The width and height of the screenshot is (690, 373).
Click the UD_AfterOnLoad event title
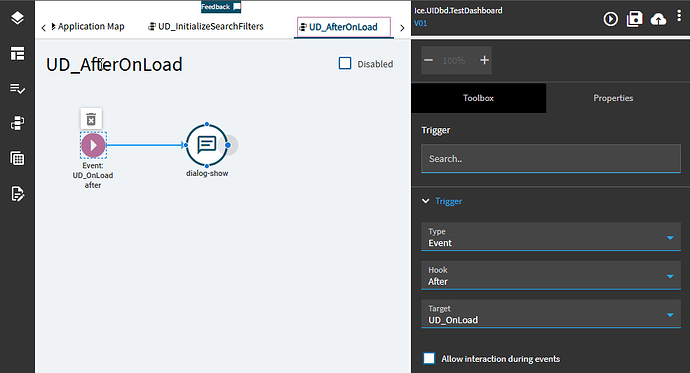(x=114, y=65)
